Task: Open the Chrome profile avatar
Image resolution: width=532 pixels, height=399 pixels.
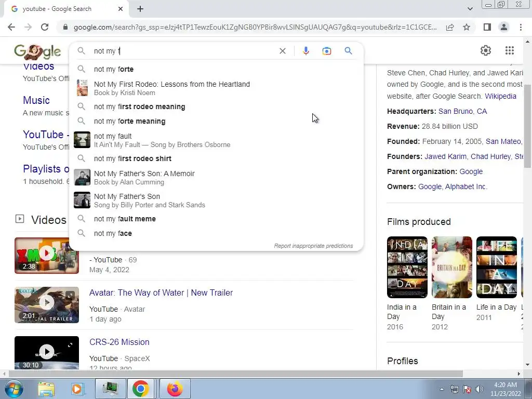Action: click(x=504, y=27)
